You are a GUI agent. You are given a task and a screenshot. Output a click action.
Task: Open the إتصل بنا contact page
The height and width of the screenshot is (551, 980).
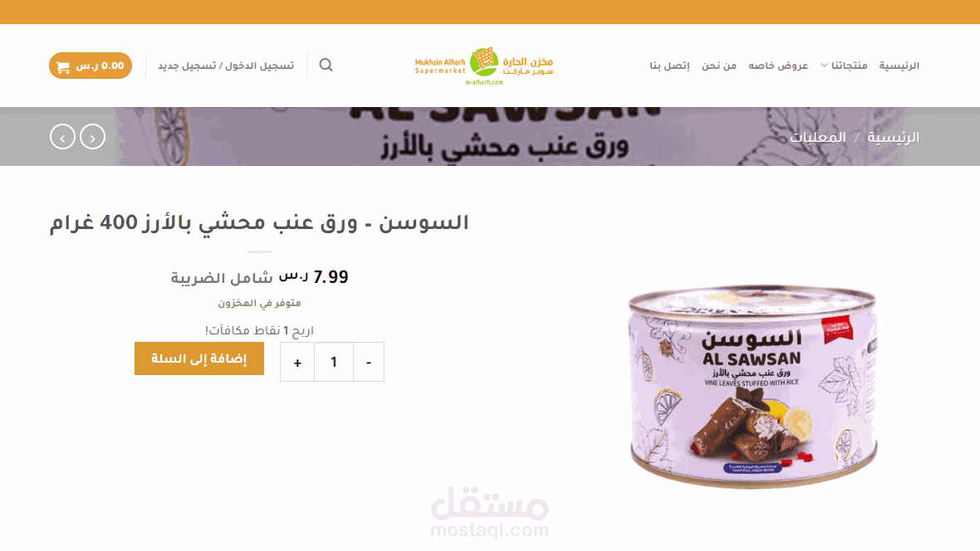669,66
